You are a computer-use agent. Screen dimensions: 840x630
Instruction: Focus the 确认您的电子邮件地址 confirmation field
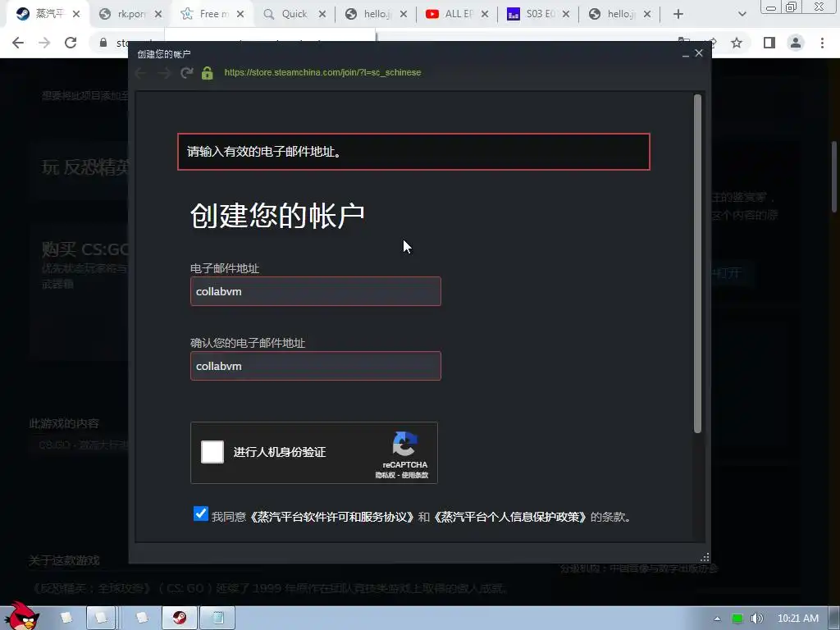tap(316, 366)
